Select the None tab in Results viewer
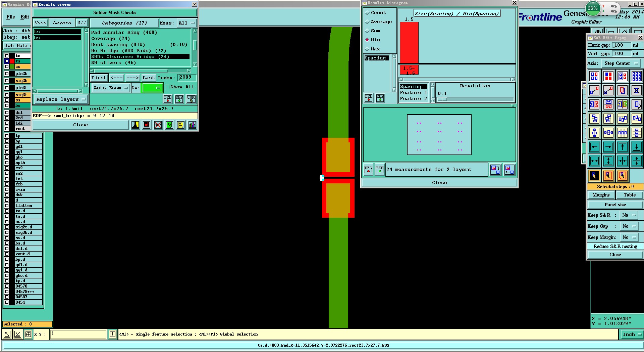Screen dimensions: 644x352 [41, 23]
